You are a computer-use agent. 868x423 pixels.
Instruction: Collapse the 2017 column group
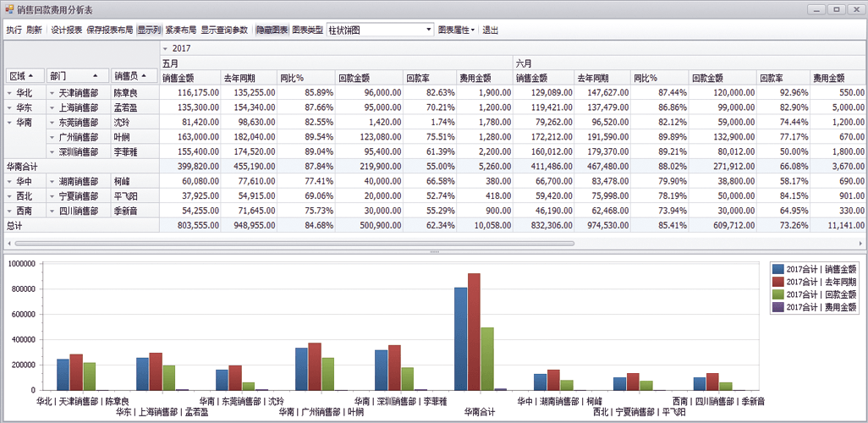click(x=165, y=48)
